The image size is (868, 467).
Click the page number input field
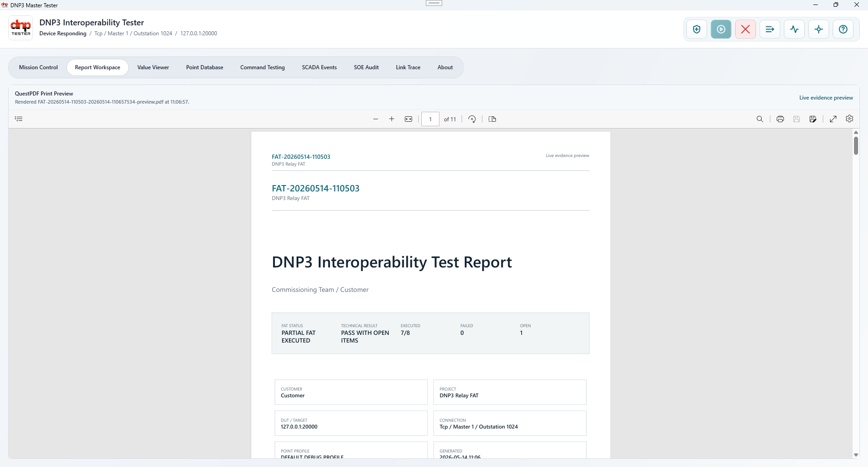[x=430, y=119]
